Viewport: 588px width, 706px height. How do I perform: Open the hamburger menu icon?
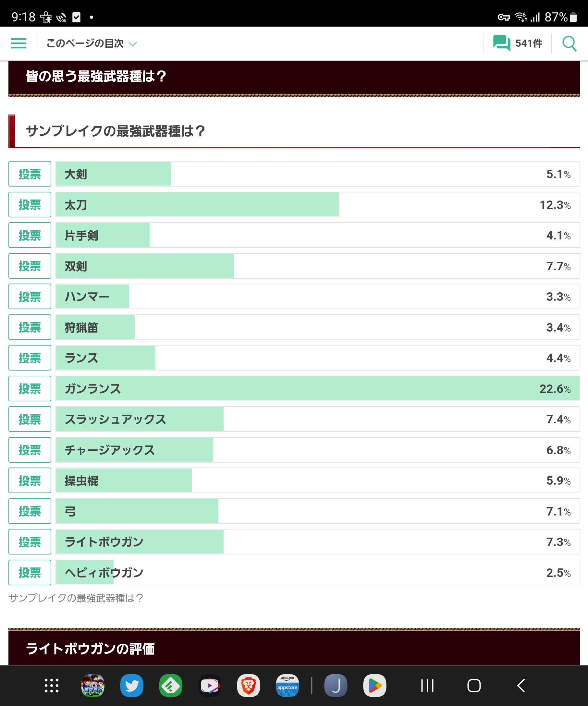18,43
